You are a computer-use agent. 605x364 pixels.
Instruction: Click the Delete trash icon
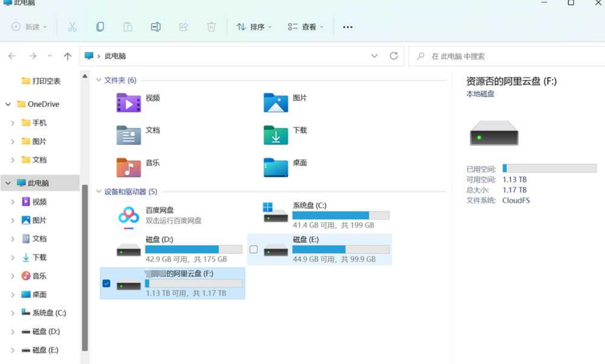pyautogui.click(x=211, y=26)
